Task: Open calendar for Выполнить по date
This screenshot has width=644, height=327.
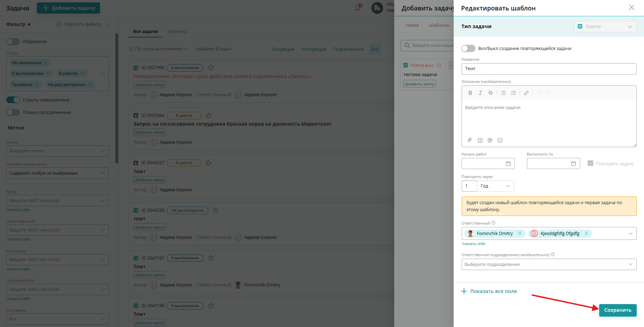Action: [573, 163]
